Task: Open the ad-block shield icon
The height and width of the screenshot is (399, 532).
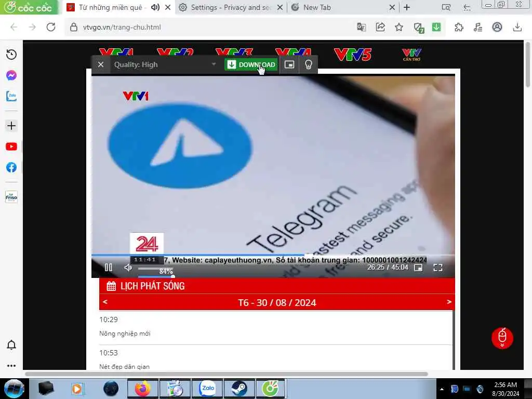Action: (419, 28)
